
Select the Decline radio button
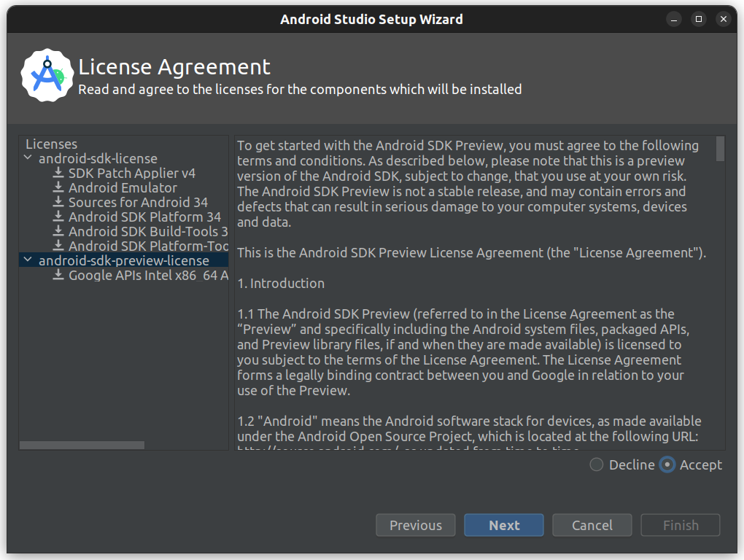tap(597, 464)
